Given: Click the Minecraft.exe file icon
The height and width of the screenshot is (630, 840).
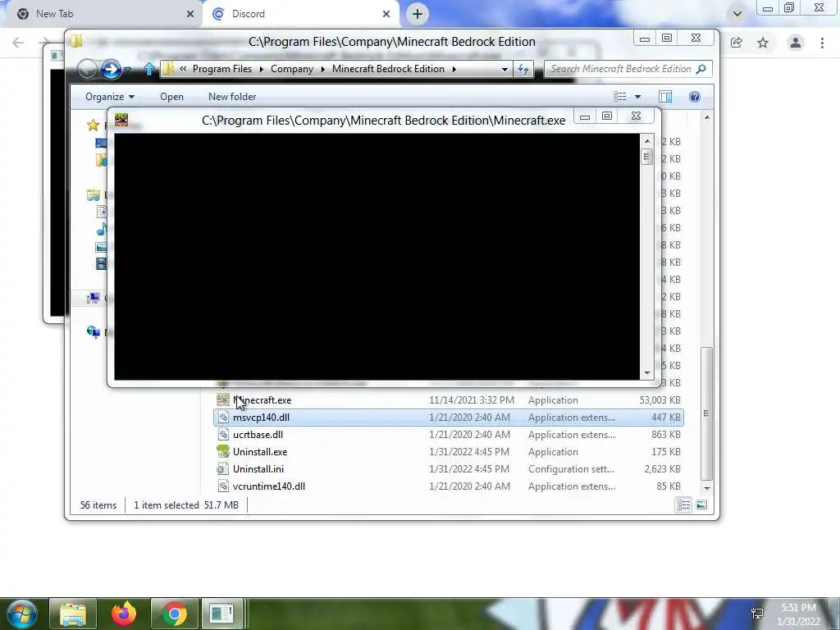Looking at the screenshot, I should pyautogui.click(x=223, y=400).
